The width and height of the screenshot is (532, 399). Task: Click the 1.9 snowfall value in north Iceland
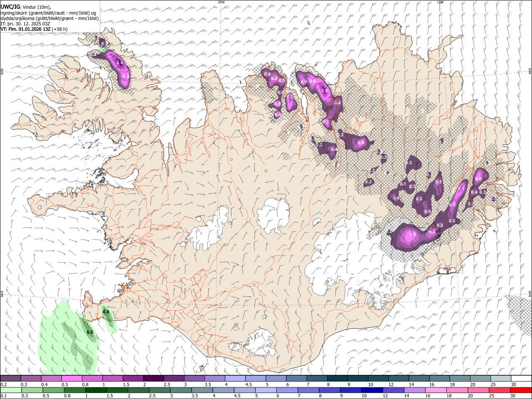click(325, 91)
